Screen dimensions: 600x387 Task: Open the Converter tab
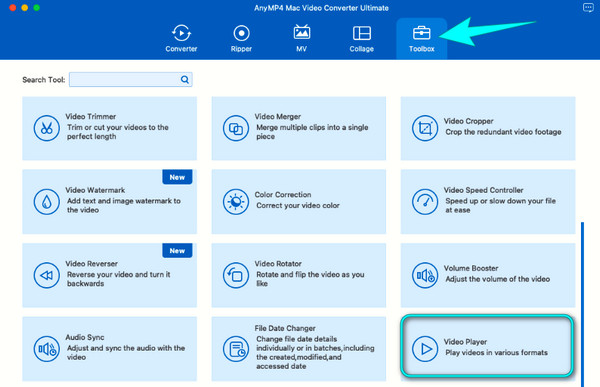[181, 38]
